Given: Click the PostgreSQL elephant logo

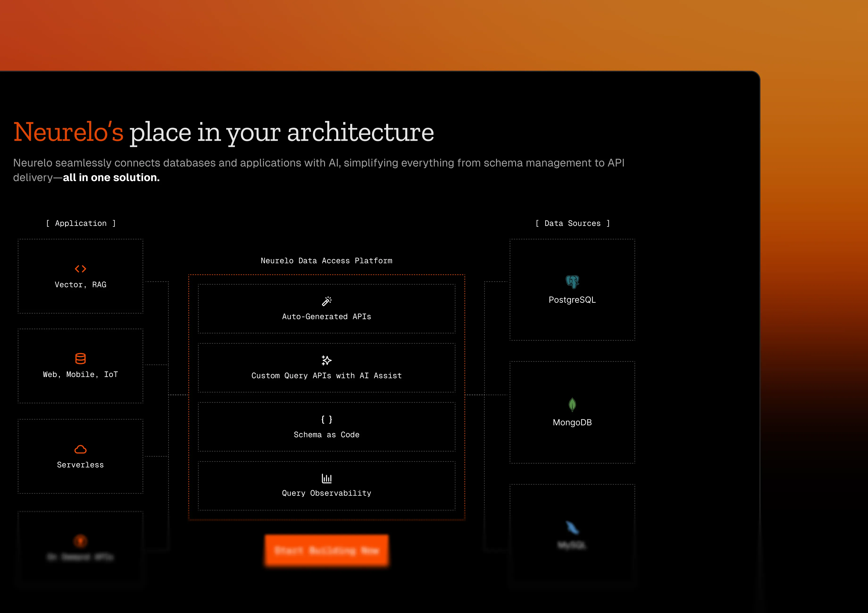Looking at the screenshot, I should pos(572,282).
